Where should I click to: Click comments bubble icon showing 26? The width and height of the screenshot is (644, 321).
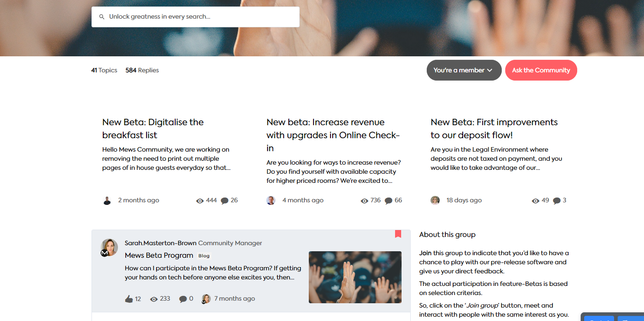225,201
